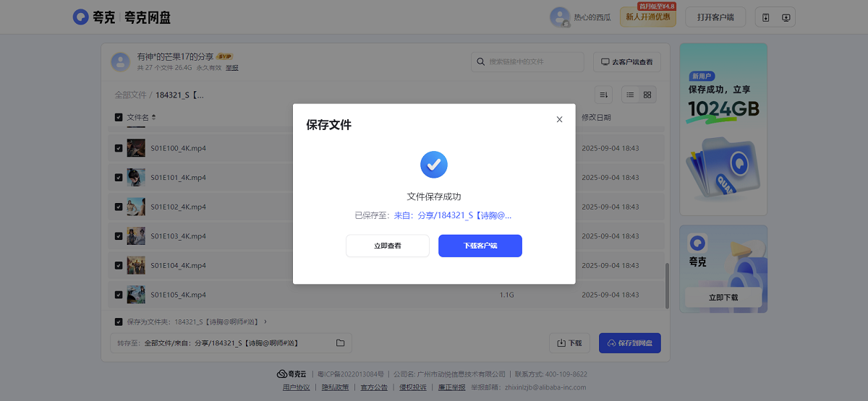Click the mobile download icon in header
Screen dimensions: 868x401
pos(766,17)
